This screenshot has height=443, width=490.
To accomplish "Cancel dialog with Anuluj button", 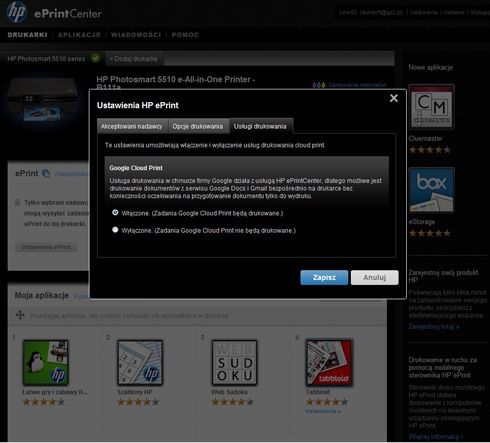I will pyautogui.click(x=375, y=277).
